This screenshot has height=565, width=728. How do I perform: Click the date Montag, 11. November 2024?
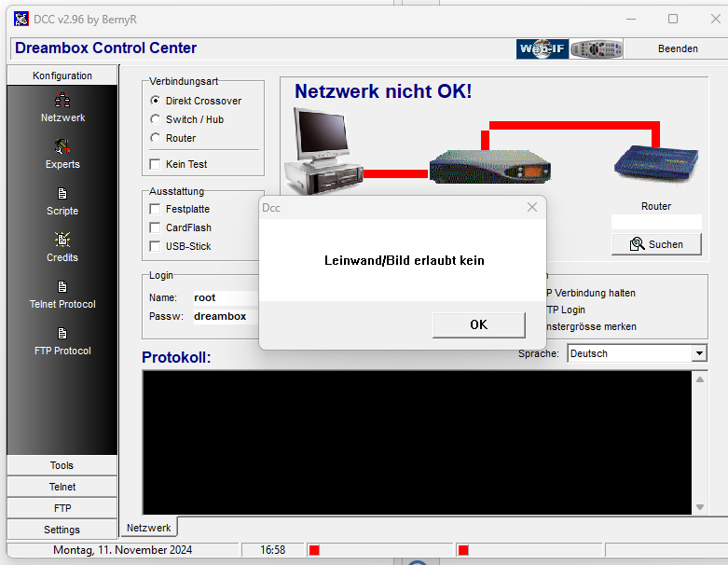[x=122, y=550]
